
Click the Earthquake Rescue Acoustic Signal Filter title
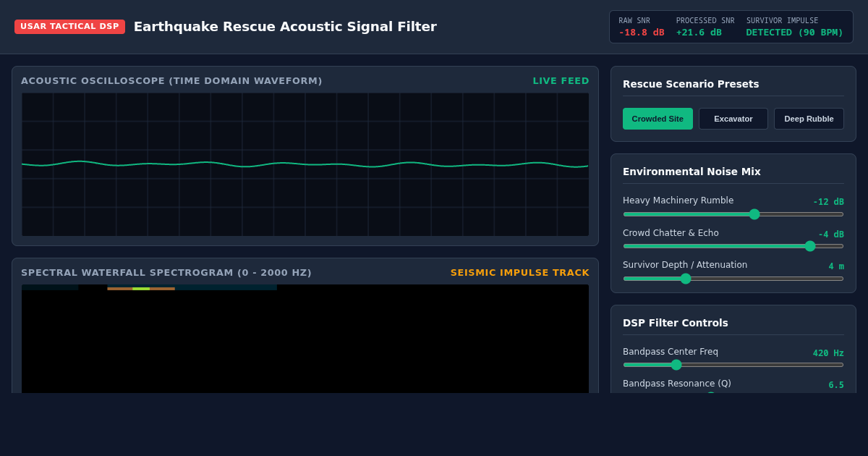coord(285,27)
